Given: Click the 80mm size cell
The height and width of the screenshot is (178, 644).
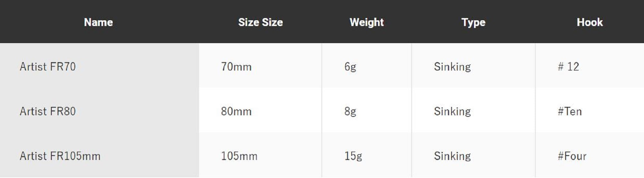Looking at the screenshot, I should (x=236, y=111).
